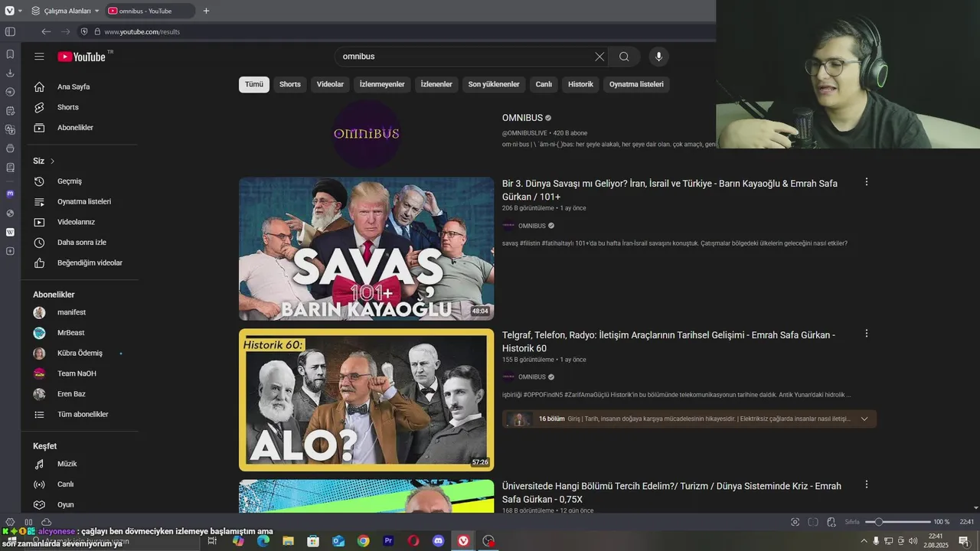The height and width of the screenshot is (551, 980).
Task: Open Outlook from the taskbar
Action: click(x=338, y=541)
